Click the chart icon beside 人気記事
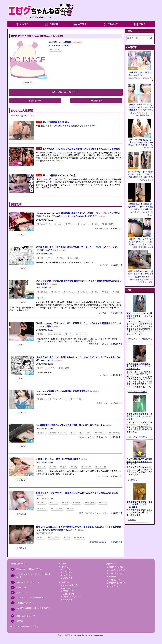 47,24
